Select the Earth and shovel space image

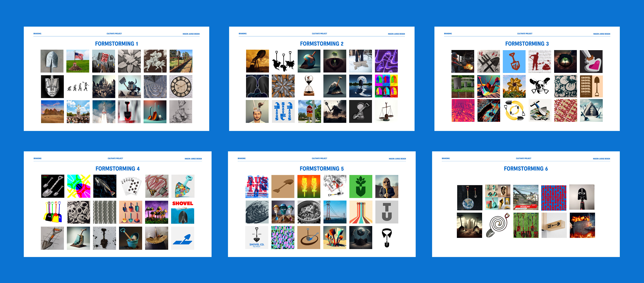(470, 197)
